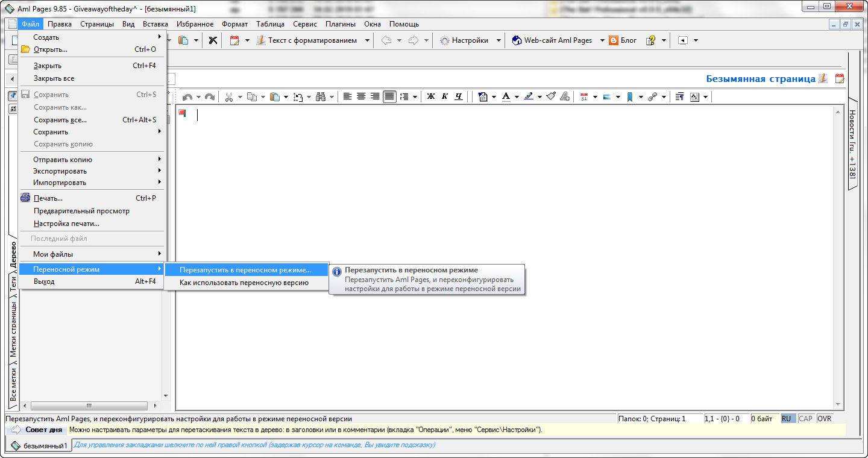868x458 pixels.
Task: Open the highlight color dropdown arrow
Action: [539, 96]
